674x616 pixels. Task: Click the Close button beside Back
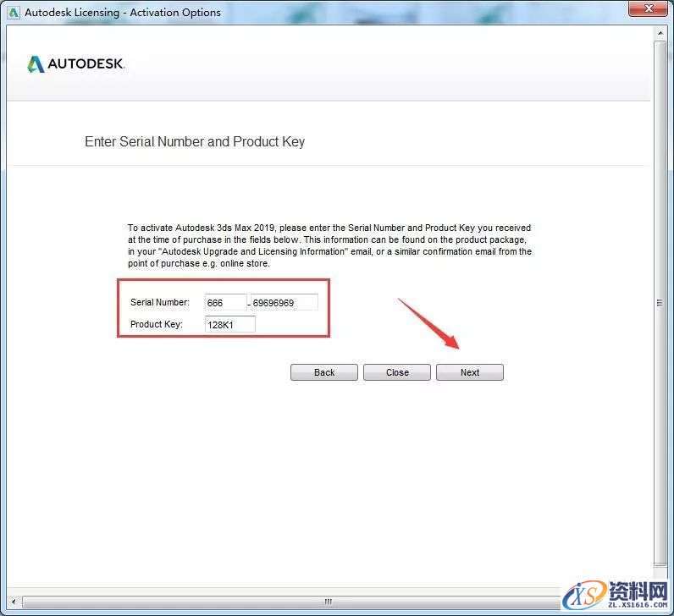396,372
